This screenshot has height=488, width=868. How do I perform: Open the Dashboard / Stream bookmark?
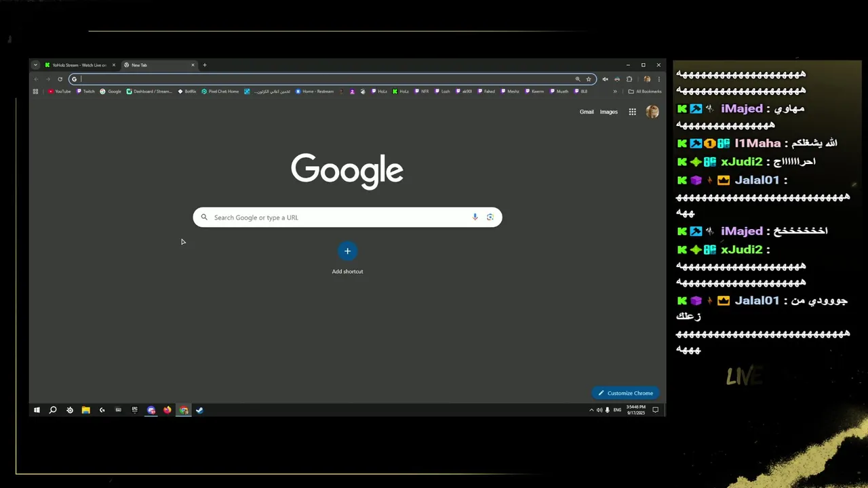[149, 91]
